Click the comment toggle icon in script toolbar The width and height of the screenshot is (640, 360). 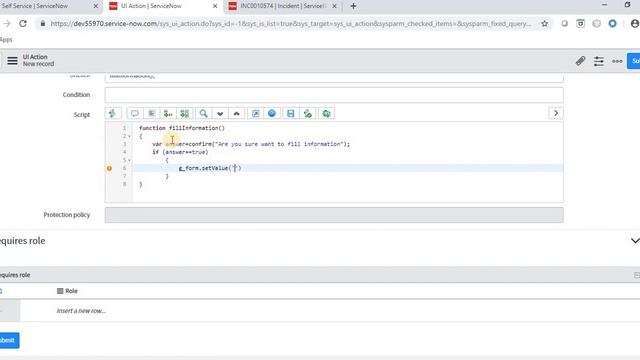point(134,113)
